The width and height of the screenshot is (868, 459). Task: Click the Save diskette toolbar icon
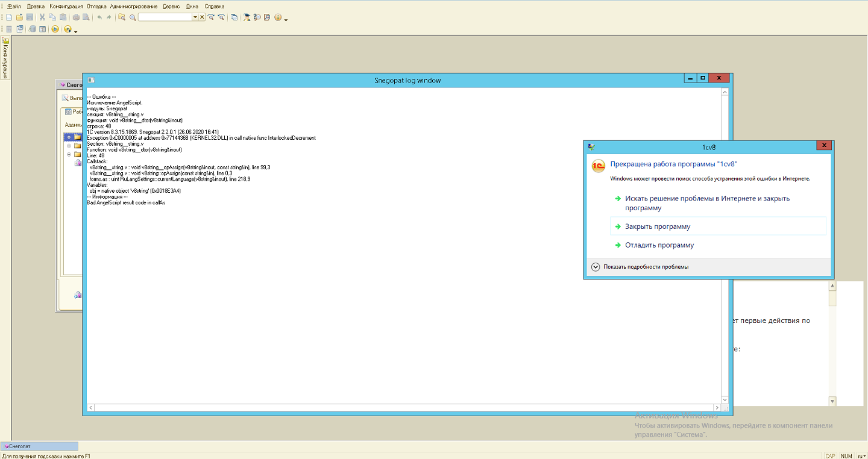point(30,17)
